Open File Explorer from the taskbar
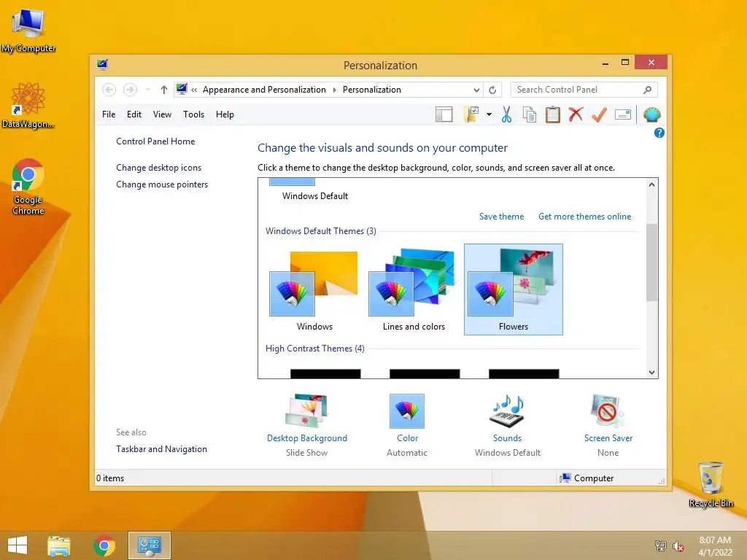 59,545
